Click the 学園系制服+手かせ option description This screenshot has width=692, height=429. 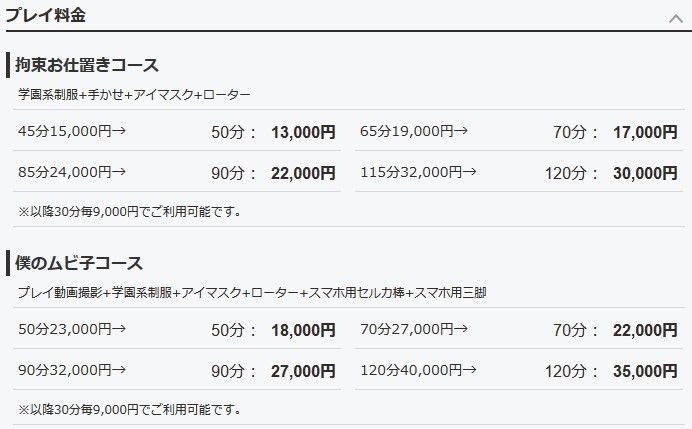click(134, 94)
